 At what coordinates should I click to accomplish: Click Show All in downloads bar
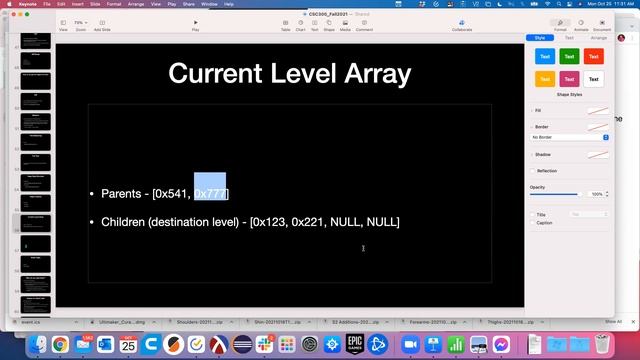pyautogui.click(x=613, y=322)
